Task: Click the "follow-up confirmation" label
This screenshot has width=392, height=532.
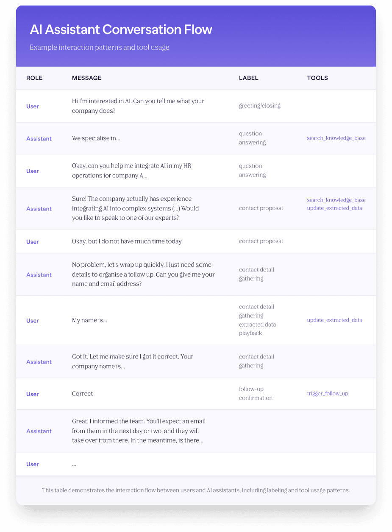Action: 256,394
